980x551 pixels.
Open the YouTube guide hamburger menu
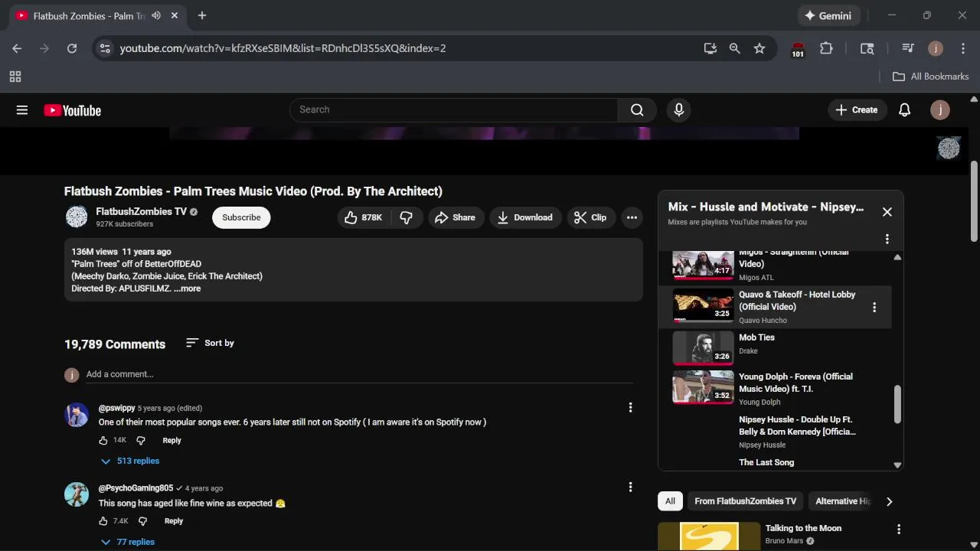(x=22, y=110)
